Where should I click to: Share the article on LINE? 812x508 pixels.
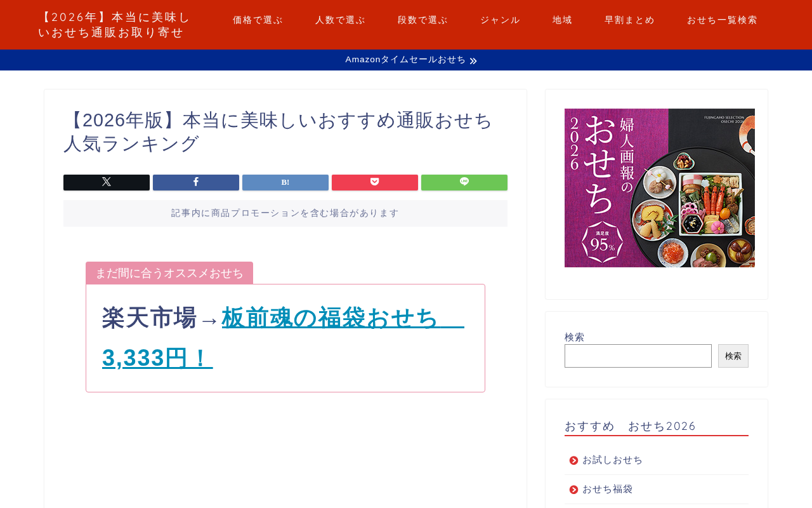[464, 182]
